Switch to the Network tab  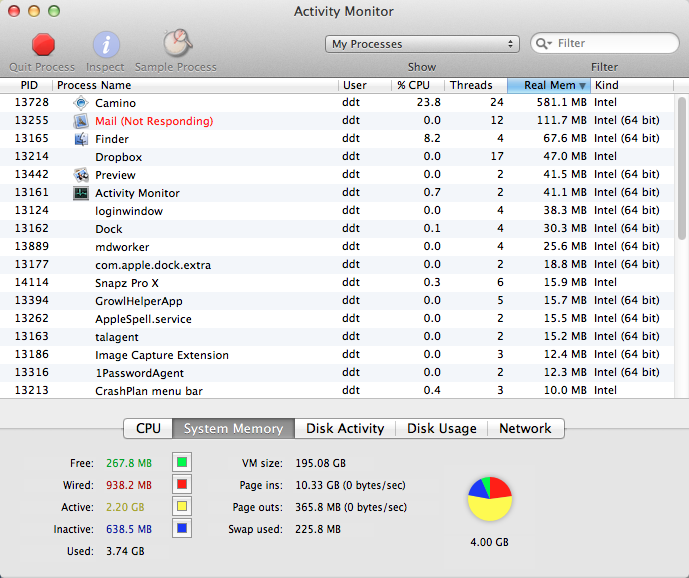point(525,429)
